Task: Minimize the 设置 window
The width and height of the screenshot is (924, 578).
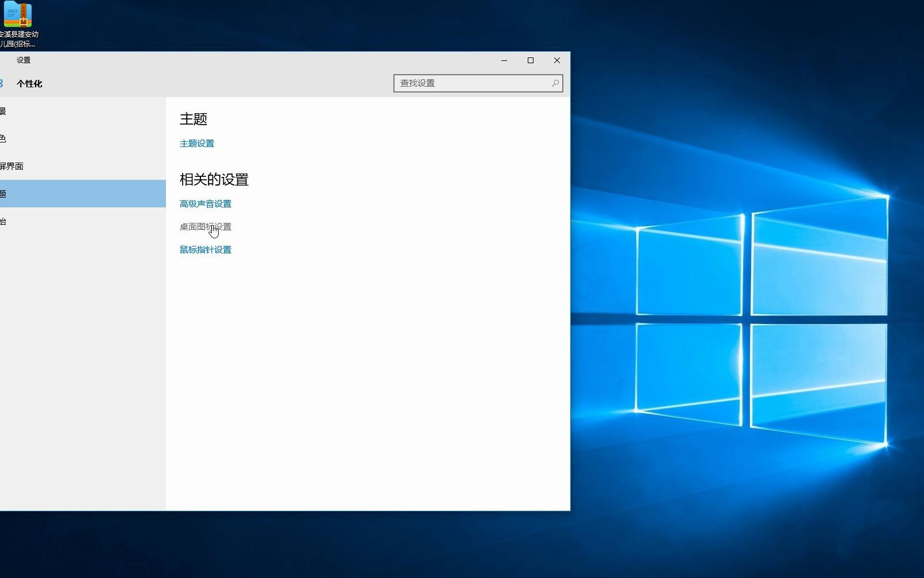Action: coord(504,60)
